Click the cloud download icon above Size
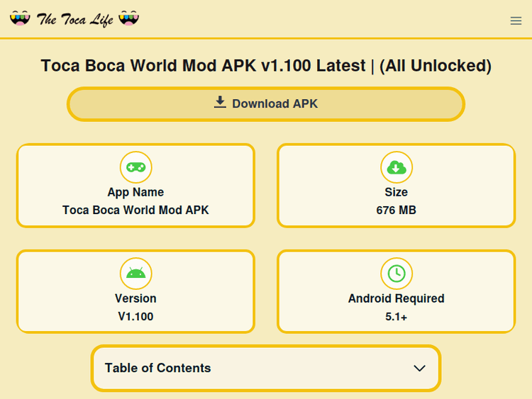 (396, 168)
